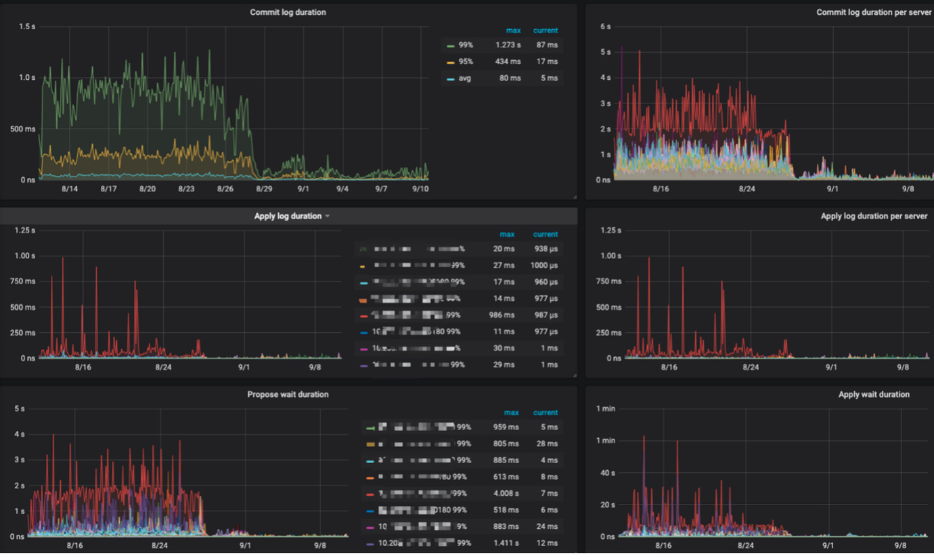Image resolution: width=934 pixels, height=560 pixels.
Task: Click the purple swatch in the 29 ms legend row
Action: click(x=363, y=366)
